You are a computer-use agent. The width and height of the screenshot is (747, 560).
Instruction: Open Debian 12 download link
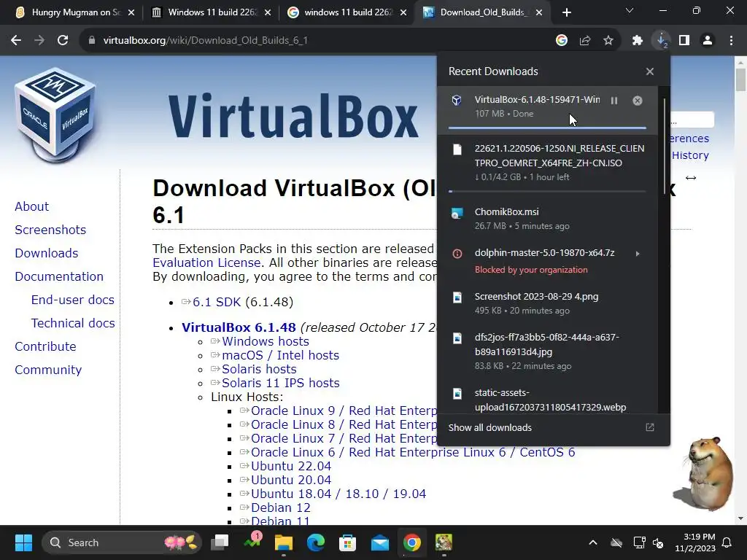click(x=281, y=507)
